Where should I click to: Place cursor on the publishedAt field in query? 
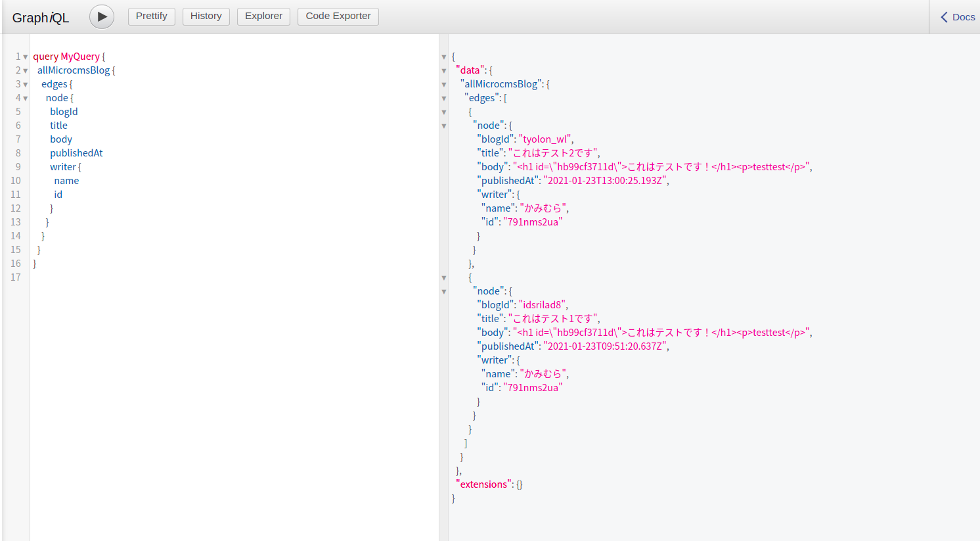tap(76, 153)
